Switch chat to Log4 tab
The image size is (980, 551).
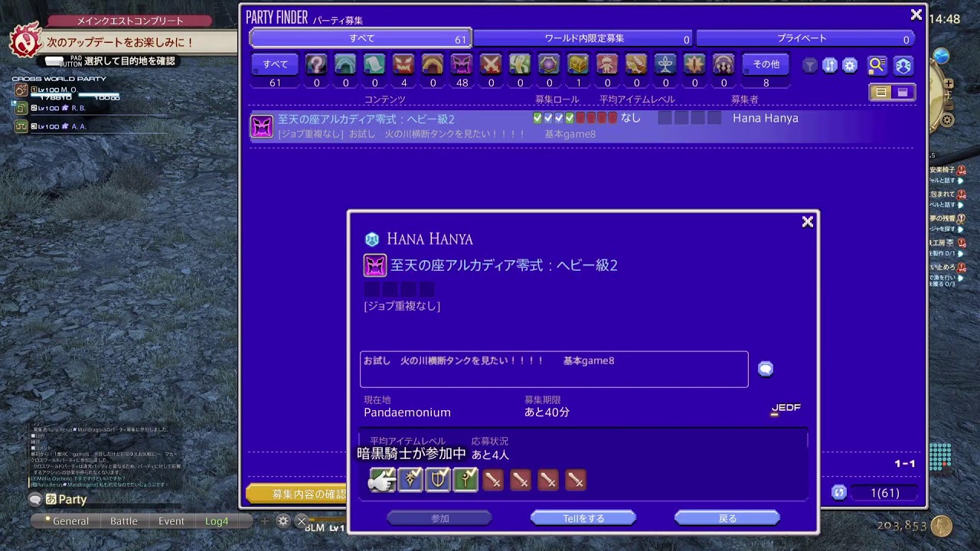[x=217, y=521]
